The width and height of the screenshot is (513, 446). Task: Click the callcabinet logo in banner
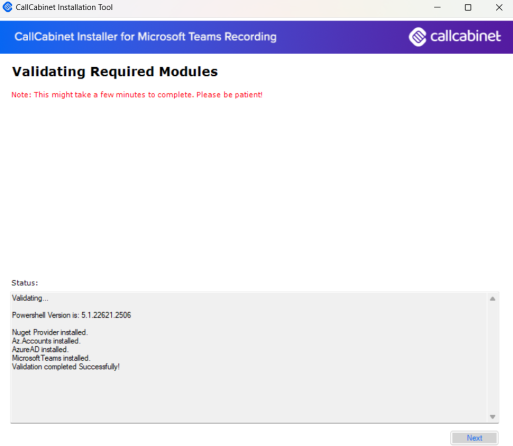point(455,36)
